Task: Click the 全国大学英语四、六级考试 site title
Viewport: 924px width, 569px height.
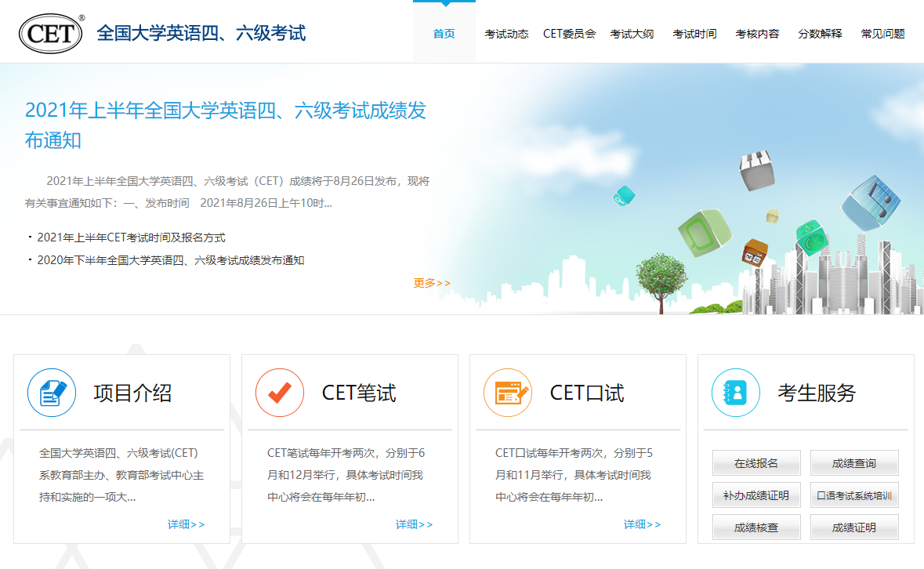Action: [201, 33]
